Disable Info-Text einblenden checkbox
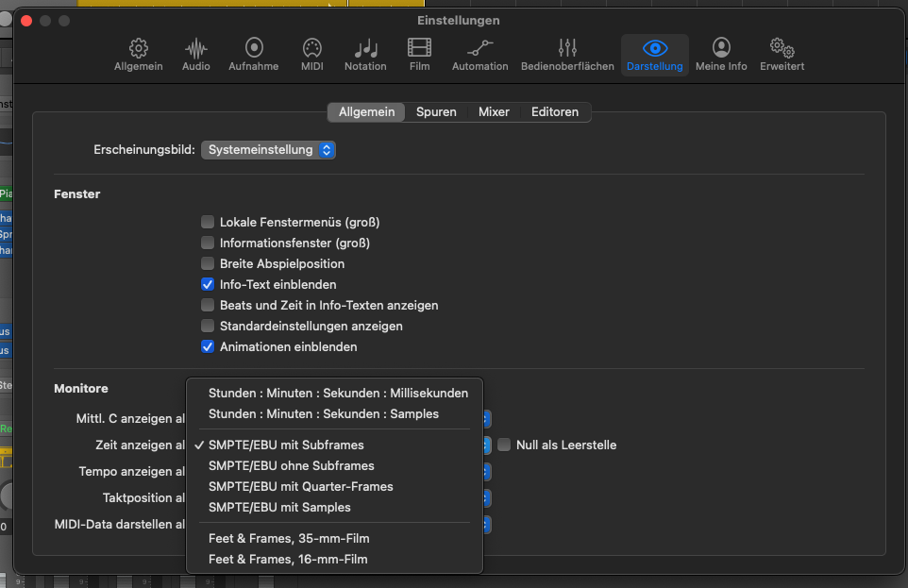The width and height of the screenshot is (908, 588). point(208,285)
